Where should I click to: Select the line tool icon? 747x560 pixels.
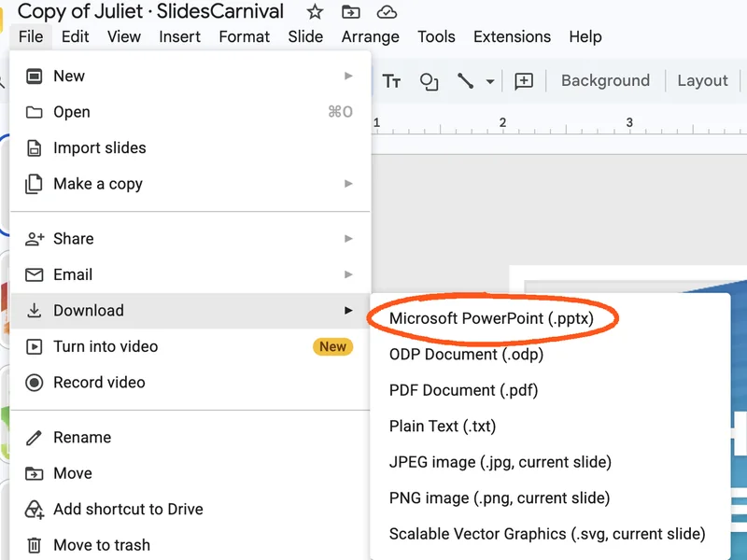(x=465, y=81)
